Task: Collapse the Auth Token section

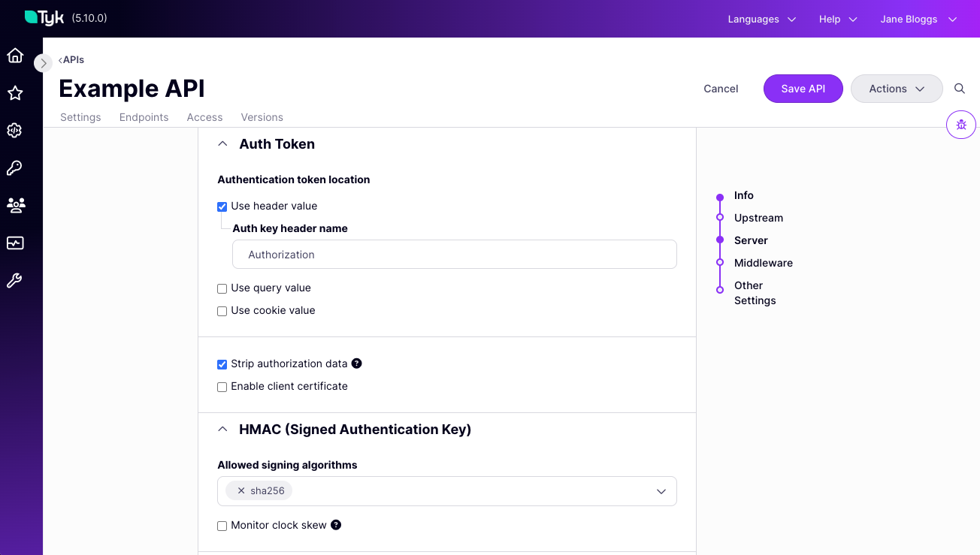Action: click(222, 143)
